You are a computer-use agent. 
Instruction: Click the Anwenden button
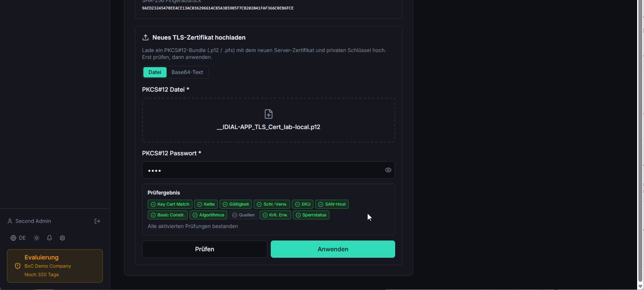tap(333, 249)
